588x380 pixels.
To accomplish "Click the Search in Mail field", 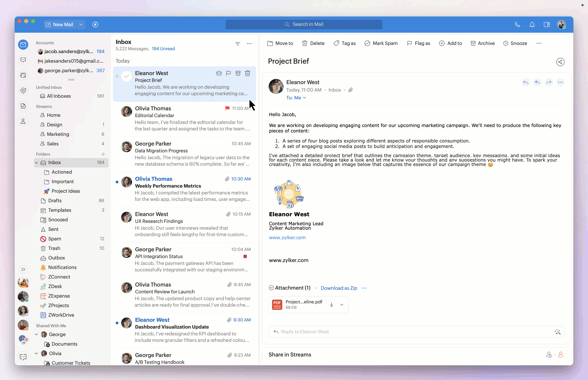I will point(304,24).
